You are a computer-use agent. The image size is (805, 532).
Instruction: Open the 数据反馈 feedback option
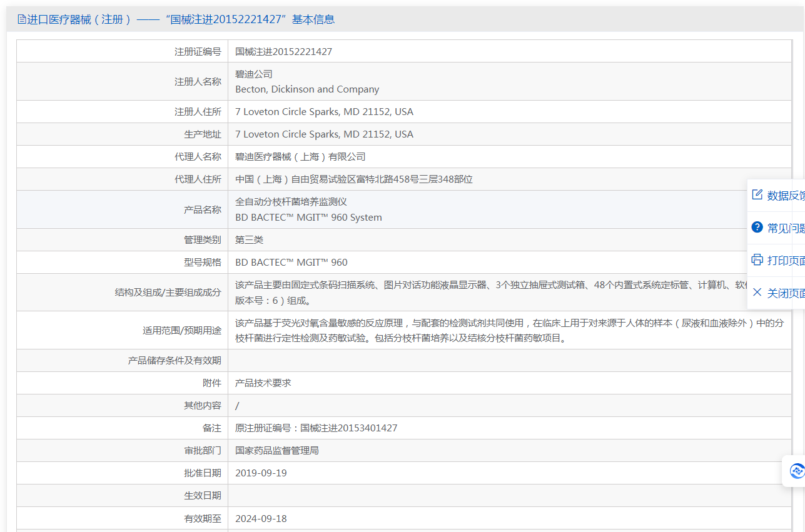pyautogui.click(x=777, y=195)
